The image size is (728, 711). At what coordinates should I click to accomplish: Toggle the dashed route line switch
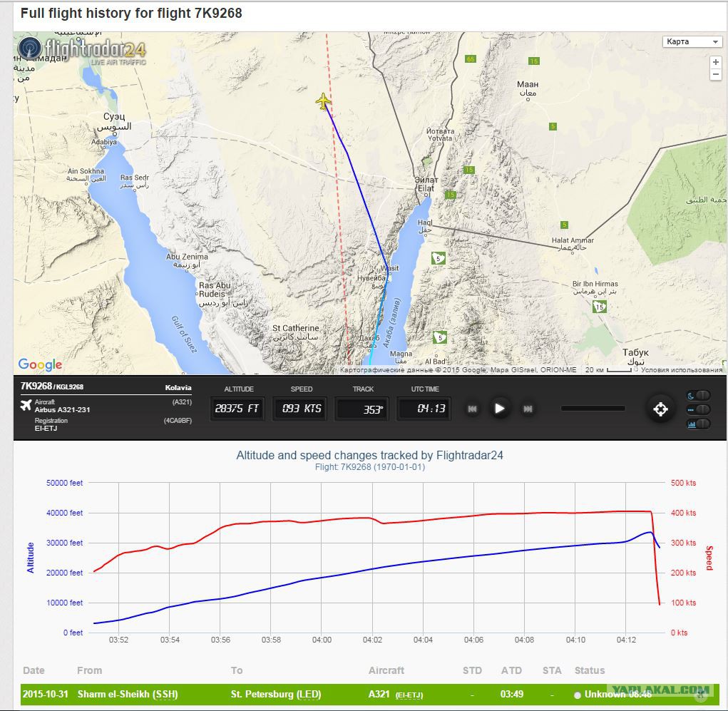point(698,409)
